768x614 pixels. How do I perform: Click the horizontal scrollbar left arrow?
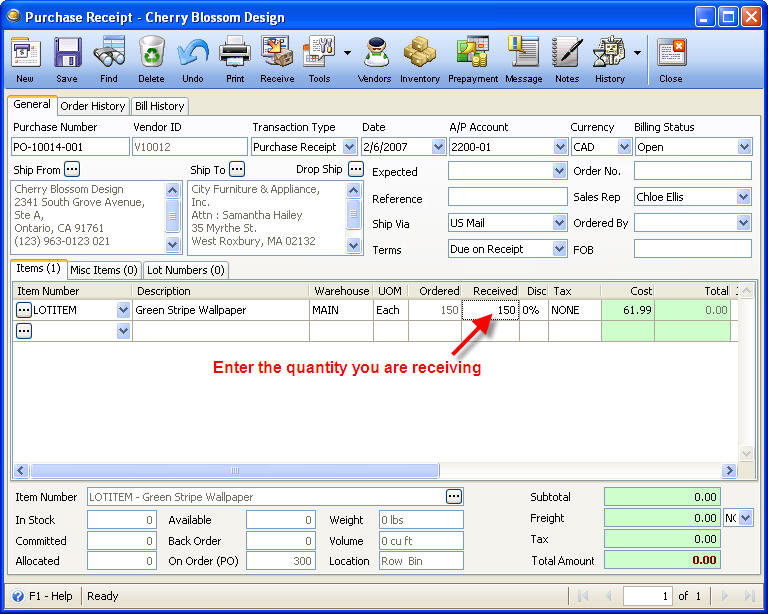tap(21, 471)
